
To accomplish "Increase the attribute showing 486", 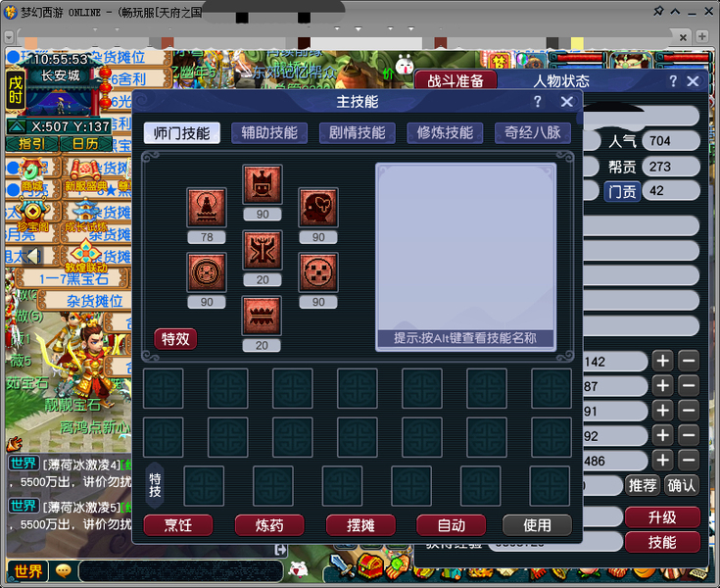I will pyautogui.click(x=662, y=461).
